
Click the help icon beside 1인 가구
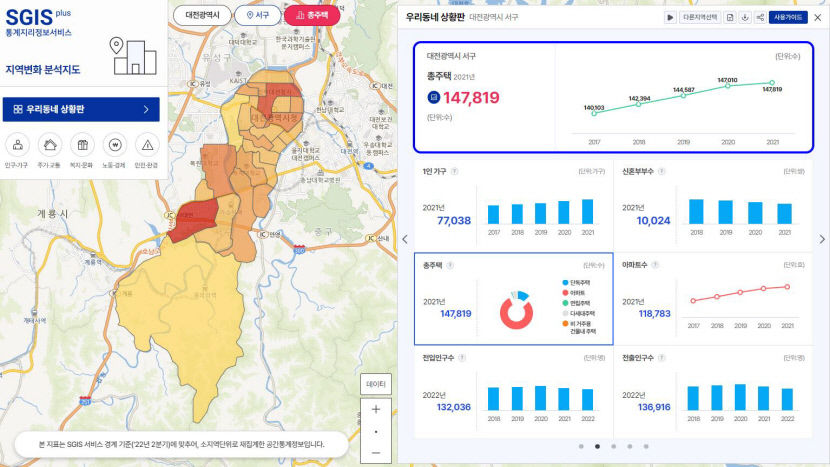coord(454,172)
